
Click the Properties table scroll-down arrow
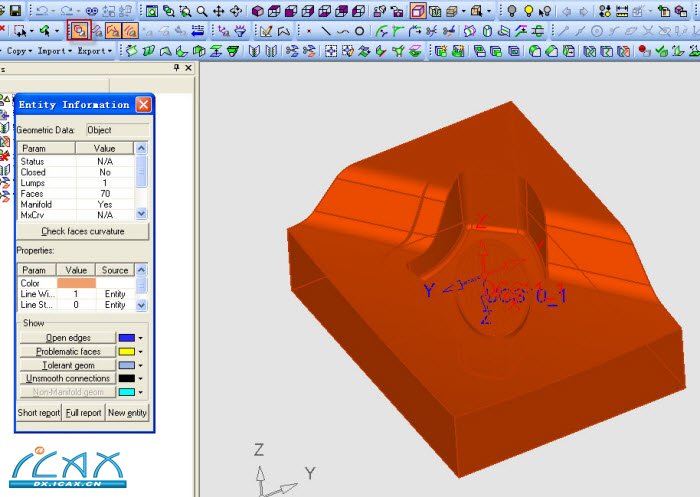pyautogui.click(x=141, y=305)
